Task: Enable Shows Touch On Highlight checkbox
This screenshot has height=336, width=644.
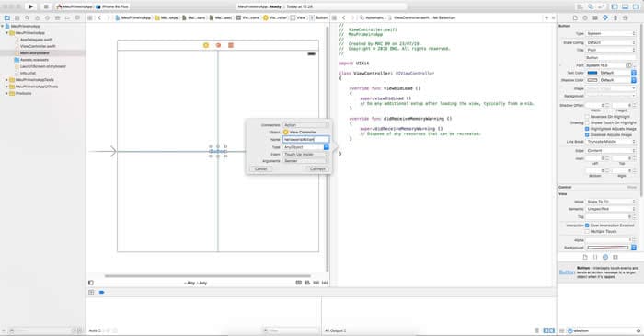Action: point(587,122)
